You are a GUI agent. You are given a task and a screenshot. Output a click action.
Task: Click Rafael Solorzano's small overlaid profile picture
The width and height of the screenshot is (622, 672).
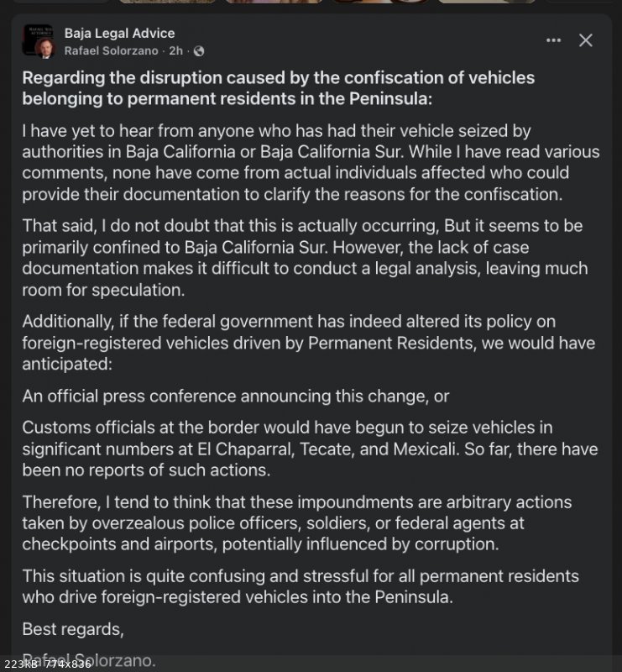(46, 50)
